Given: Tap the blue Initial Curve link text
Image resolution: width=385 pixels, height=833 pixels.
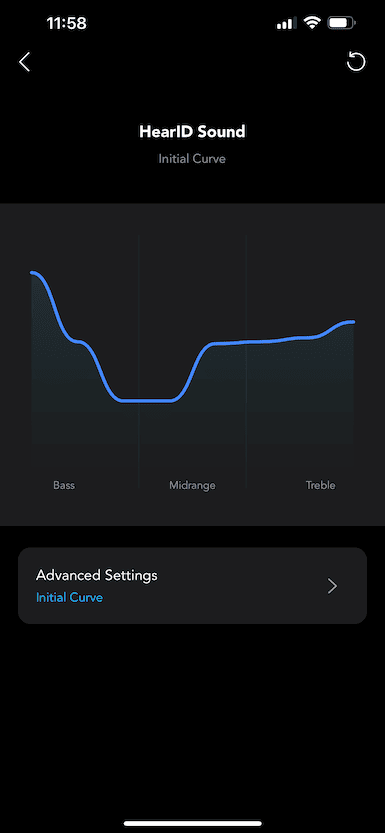Looking at the screenshot, I should [69, 598].
